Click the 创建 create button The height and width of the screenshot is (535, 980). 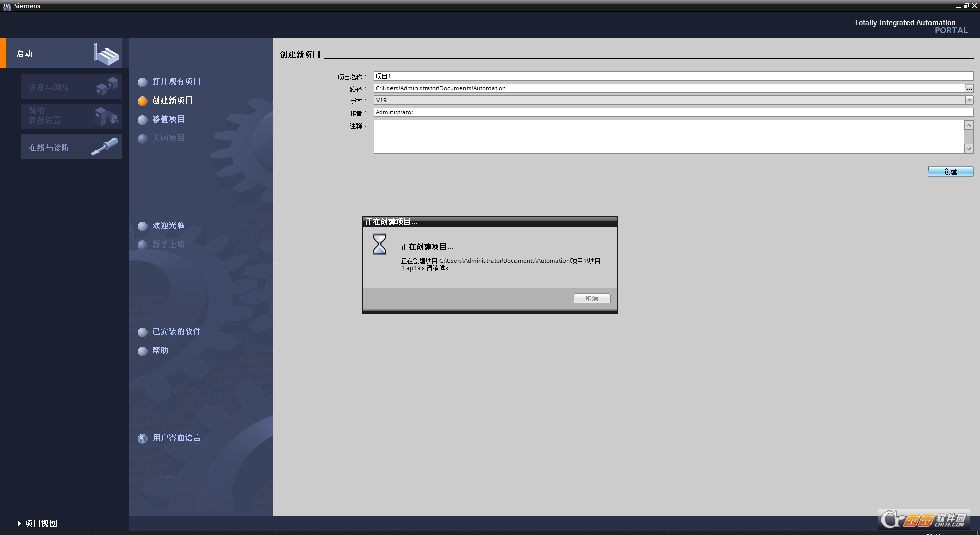pyautogui.click(x=950, y=172)
